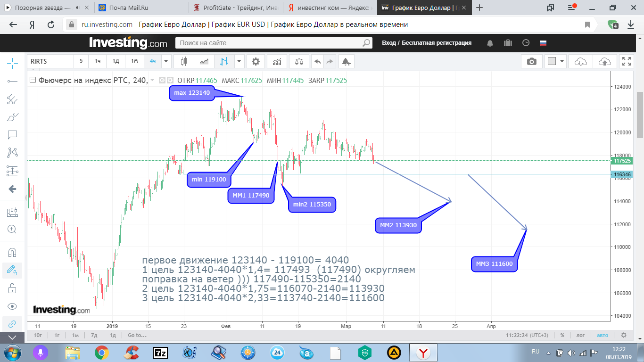Toggle lock all drawing tools

(x=12, y=288)
